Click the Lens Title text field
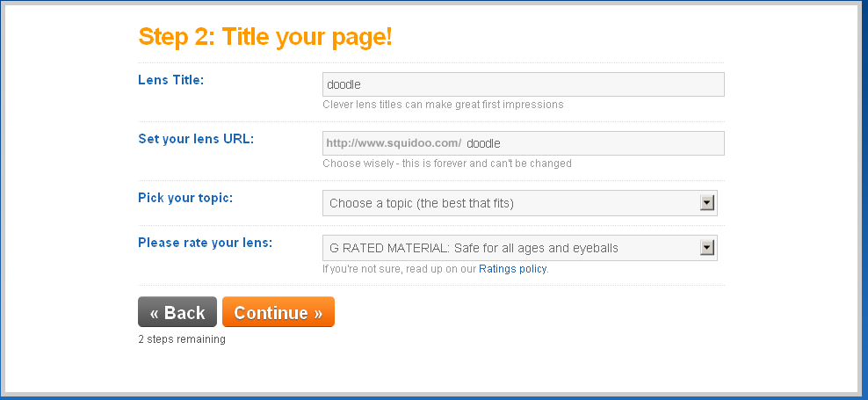 523,84
